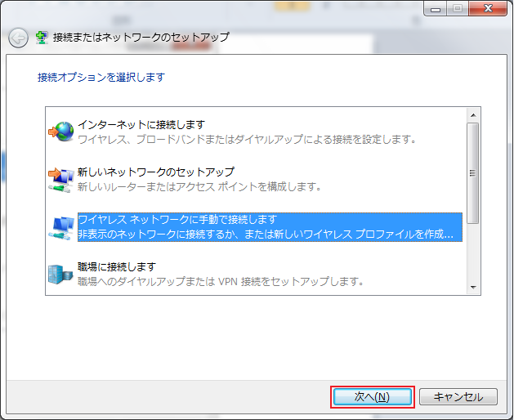Click the list scrollbar down arrow
Viewport: 514px width, 420px height.
point(472,287)
